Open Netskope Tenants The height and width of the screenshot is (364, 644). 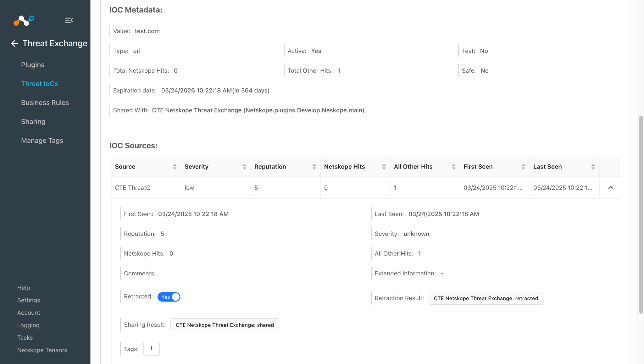click(42, 350)
